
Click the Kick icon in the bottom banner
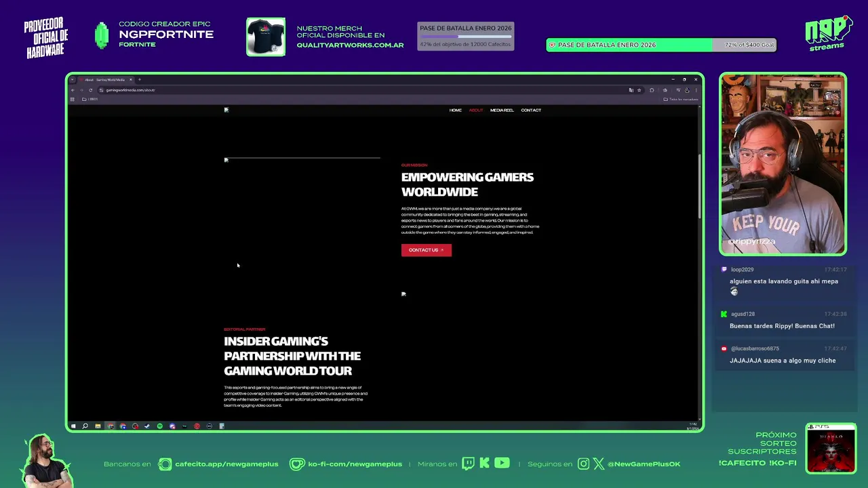pos(484,464)
